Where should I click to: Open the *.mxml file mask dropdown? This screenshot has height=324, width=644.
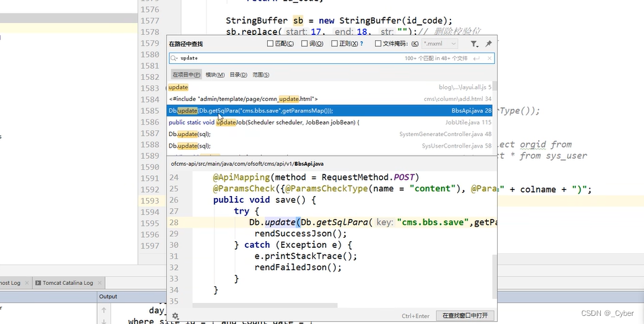pyautogui.click(x=440, y=44)
